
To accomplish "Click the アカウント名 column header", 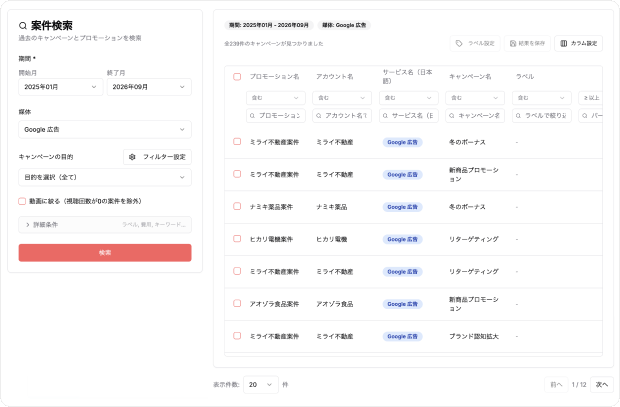I will (x=335, y=77).
